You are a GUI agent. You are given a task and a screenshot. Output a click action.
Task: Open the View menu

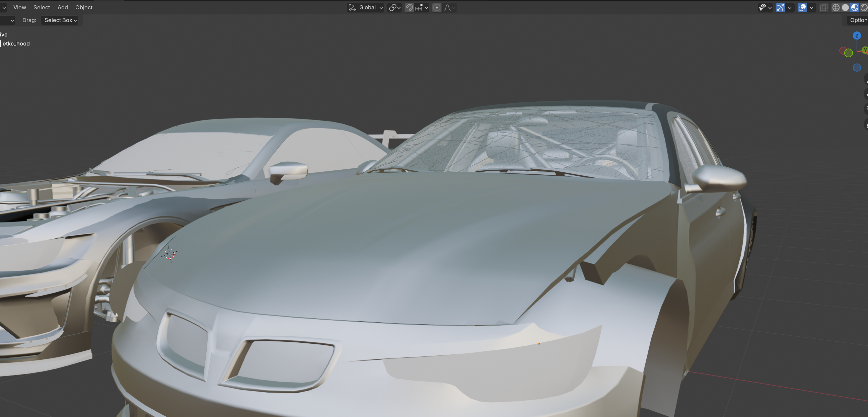coord(19,7)
